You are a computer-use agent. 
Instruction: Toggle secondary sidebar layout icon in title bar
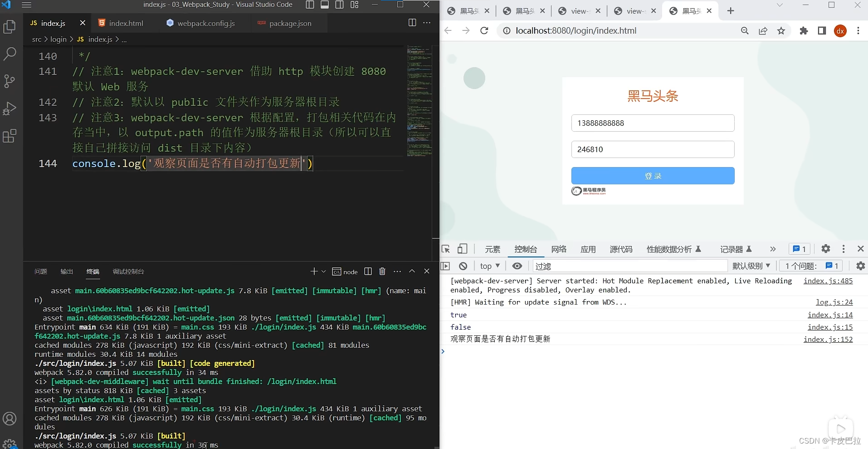tap(340, 5)
